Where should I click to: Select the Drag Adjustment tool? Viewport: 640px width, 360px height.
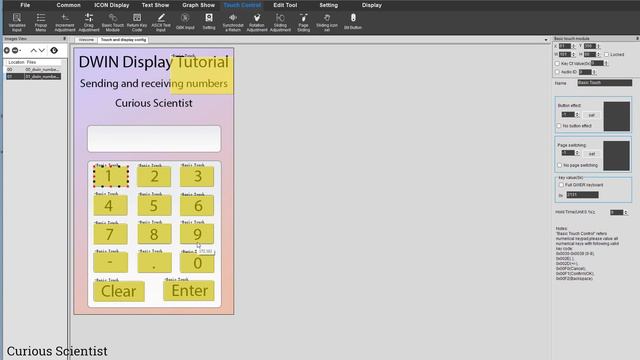[89, 22]
